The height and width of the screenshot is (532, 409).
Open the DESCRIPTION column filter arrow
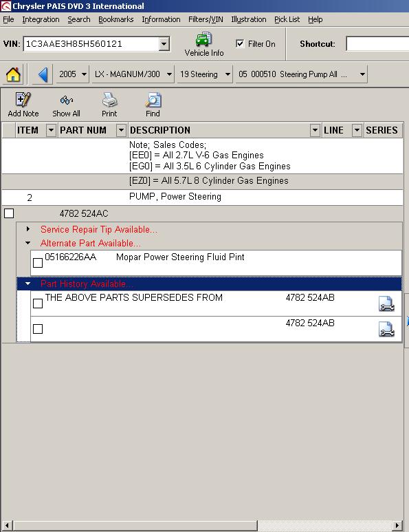(x=315, y=130)
